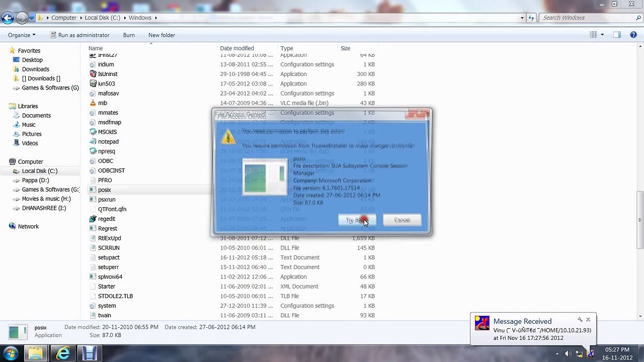644x362 pixels.
Task: Select the iun503 application icon
Action: [x=93, y=83]
